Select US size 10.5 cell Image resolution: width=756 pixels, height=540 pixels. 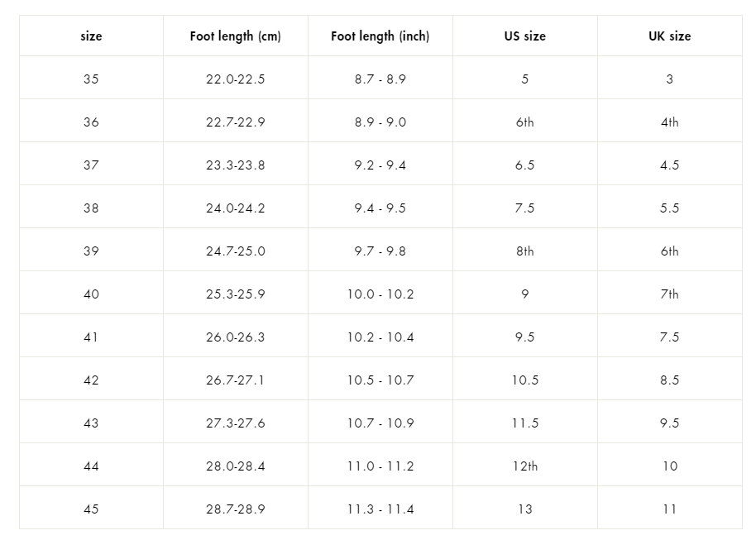coord(524,380)
